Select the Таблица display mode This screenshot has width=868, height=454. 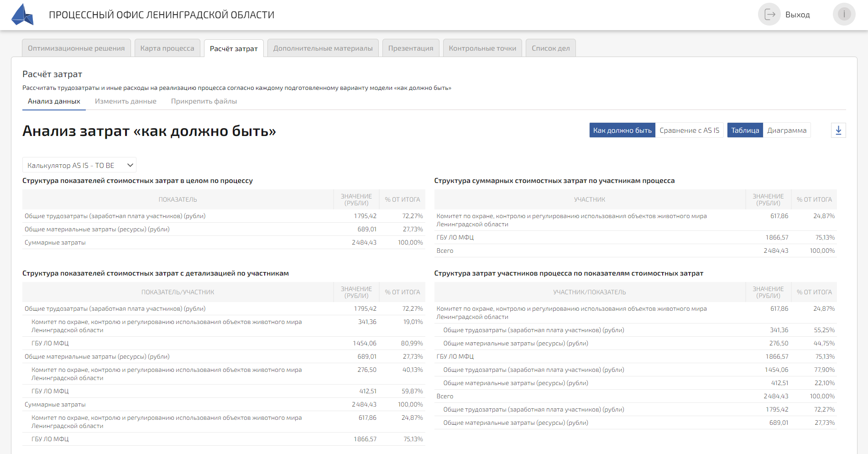[745, 130]
